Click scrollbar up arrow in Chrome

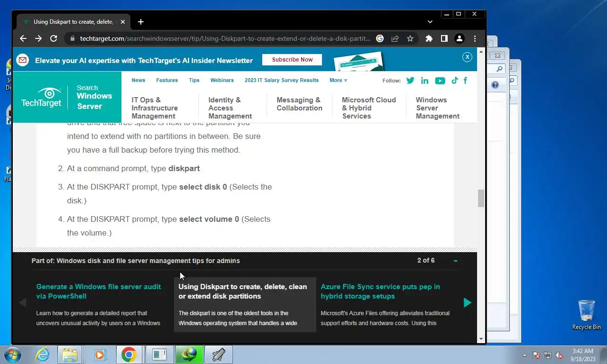point(481,51)
